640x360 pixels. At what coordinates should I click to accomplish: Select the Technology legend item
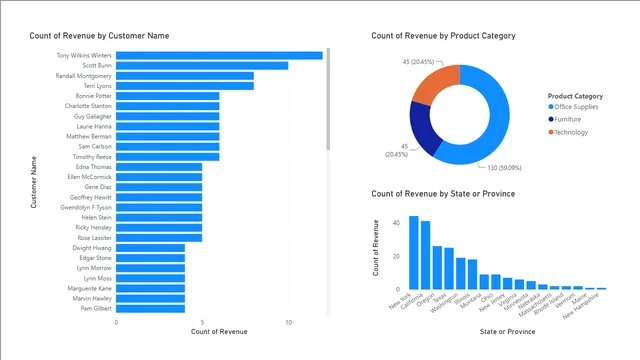point(568,132)
